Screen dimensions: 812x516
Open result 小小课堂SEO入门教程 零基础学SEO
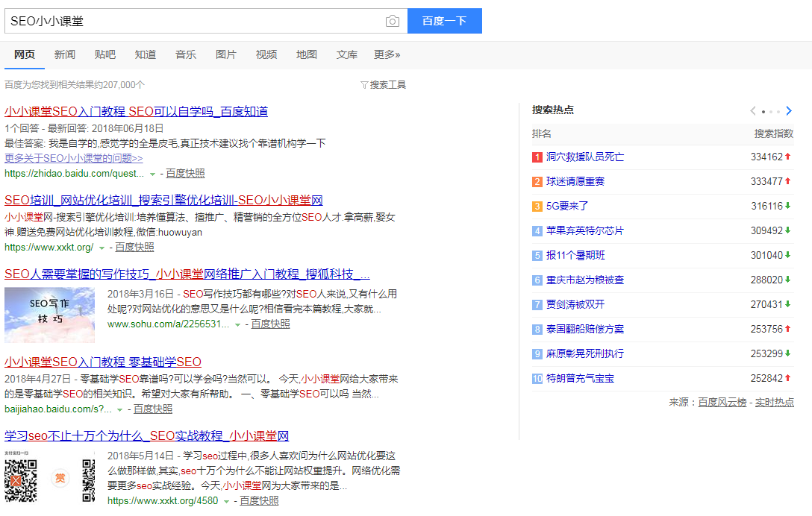pos(103,362)
